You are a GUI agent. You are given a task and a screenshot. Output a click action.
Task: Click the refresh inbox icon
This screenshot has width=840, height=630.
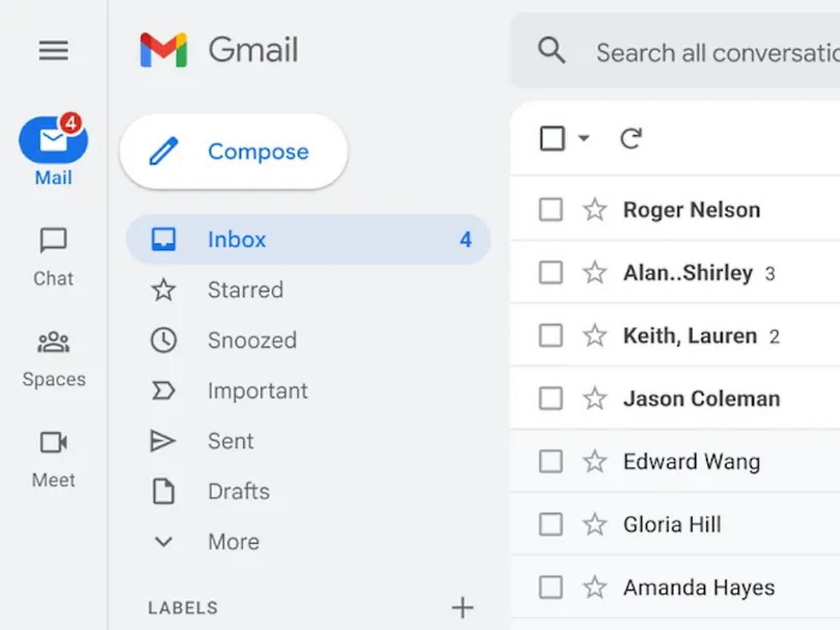pos(630,139)
